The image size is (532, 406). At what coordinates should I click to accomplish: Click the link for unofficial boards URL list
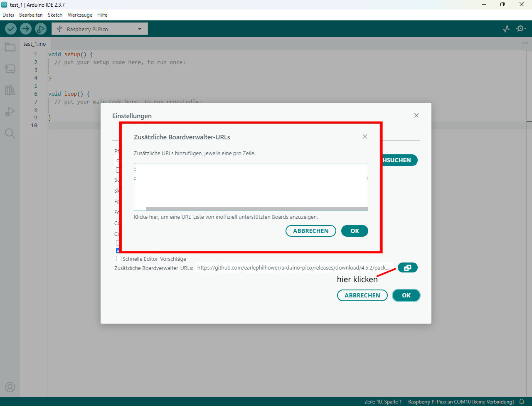[226, 217]
